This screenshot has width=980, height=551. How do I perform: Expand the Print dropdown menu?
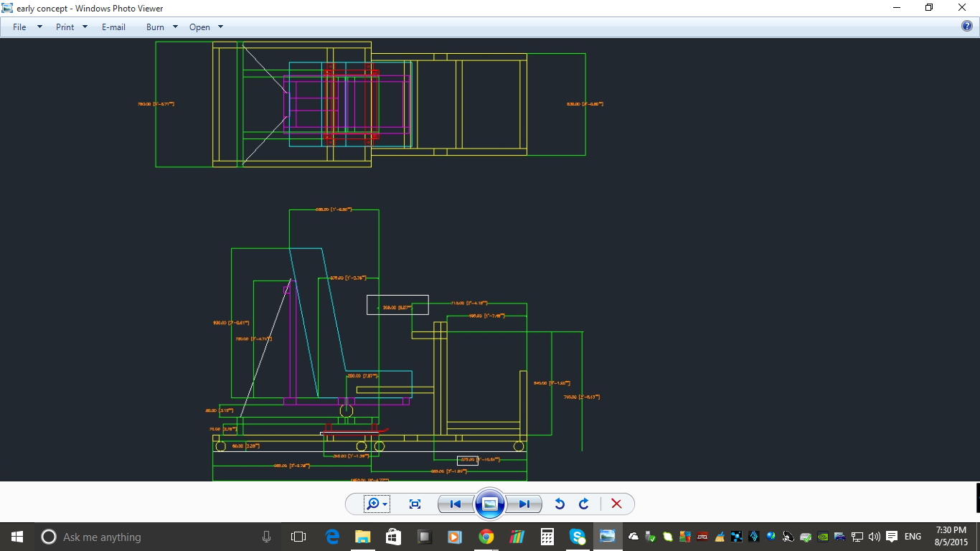pos(72,27)
